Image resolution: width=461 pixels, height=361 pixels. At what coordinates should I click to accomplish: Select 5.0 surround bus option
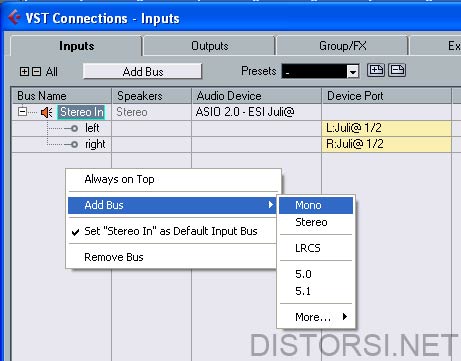point(316,274)
